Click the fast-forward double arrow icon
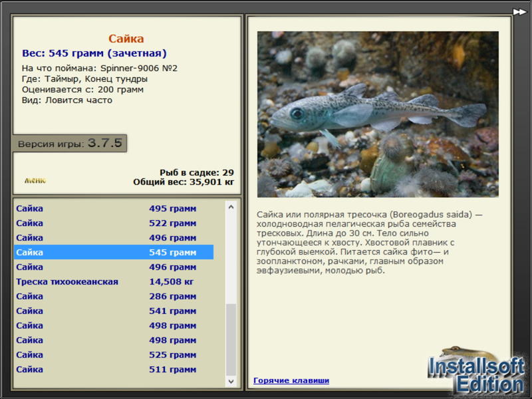Viewport: 532px width, 399px height. 519,12
